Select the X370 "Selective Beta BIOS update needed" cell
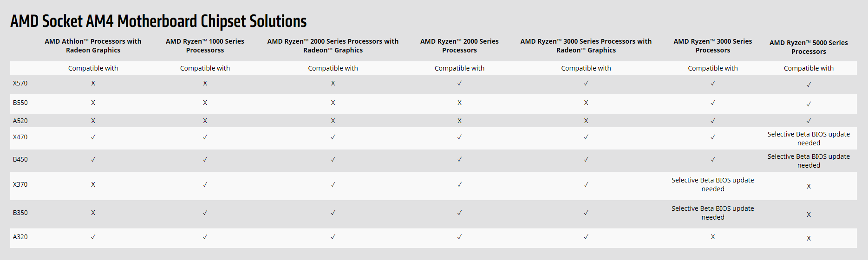 712,184
